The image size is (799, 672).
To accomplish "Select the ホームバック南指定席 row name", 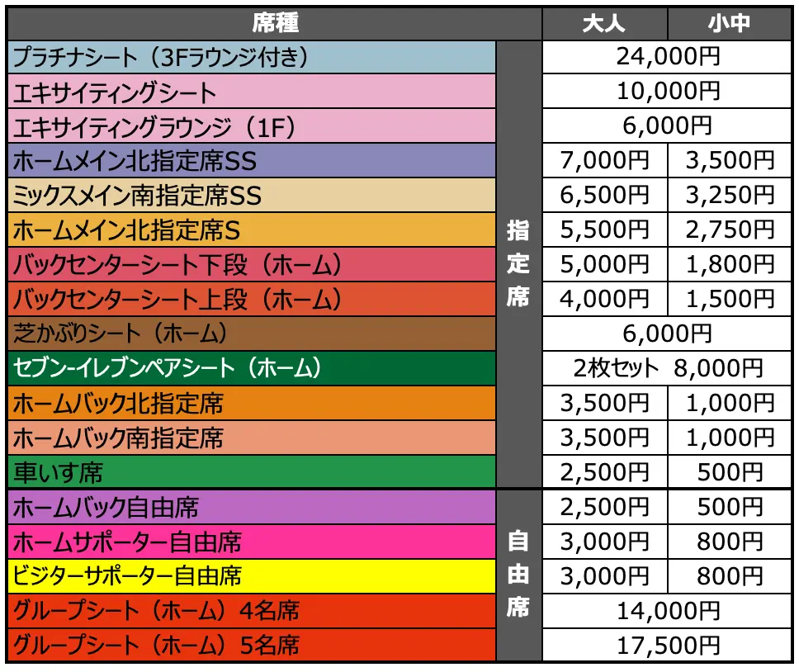I will [x=252, y=438].
